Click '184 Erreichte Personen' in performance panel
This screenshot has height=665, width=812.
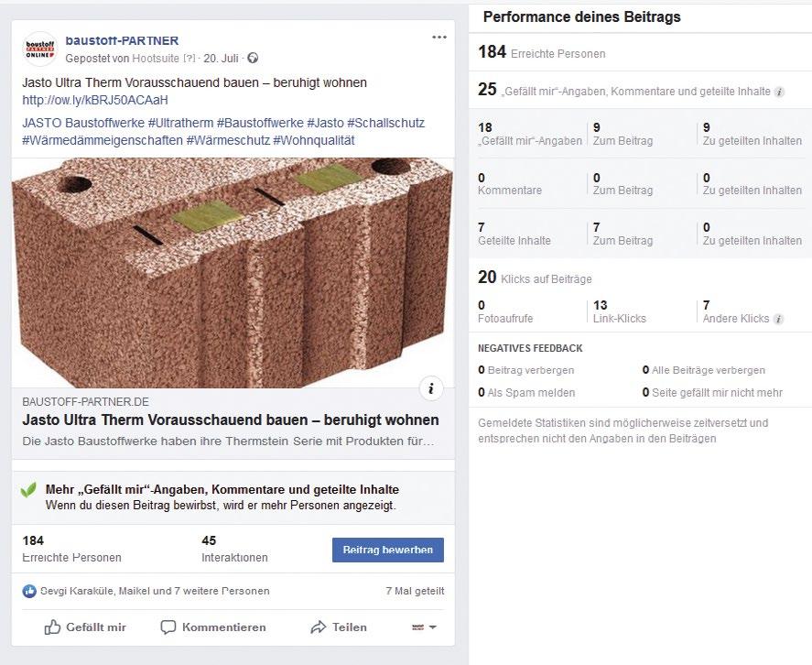tap(542, 52)
